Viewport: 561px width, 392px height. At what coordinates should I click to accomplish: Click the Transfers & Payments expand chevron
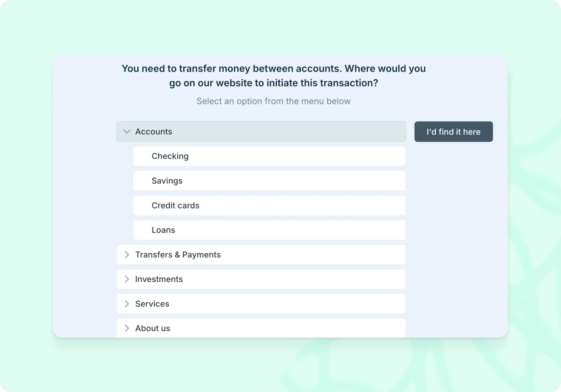(127, 255)
